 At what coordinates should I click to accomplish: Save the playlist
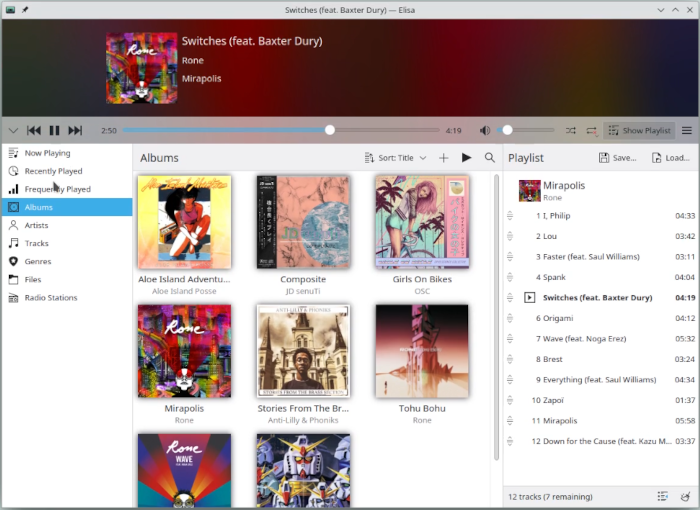coord(618,158)
